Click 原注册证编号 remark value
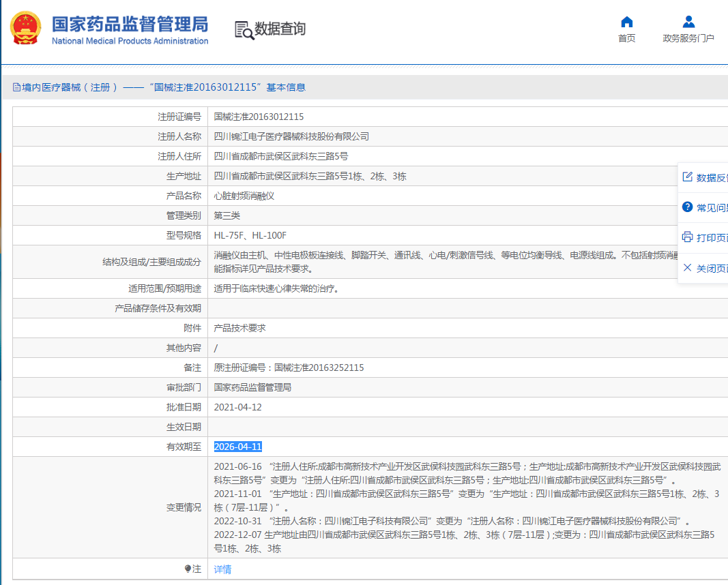 tap(289, 367)
